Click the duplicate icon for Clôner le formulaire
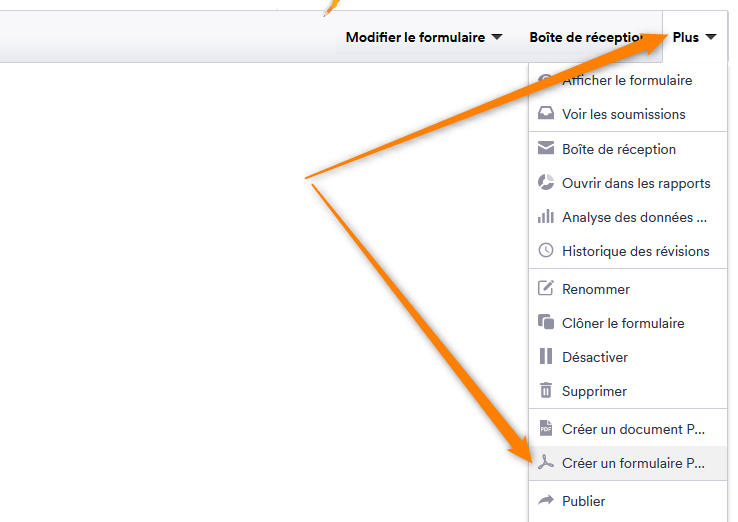The image size is (738, 522). (x=545, y=322)
